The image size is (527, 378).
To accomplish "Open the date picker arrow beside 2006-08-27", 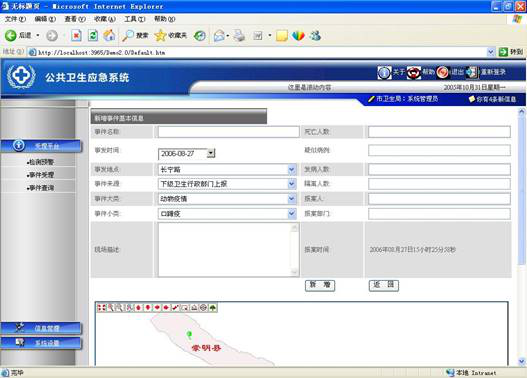I will (x=210, y=153).
